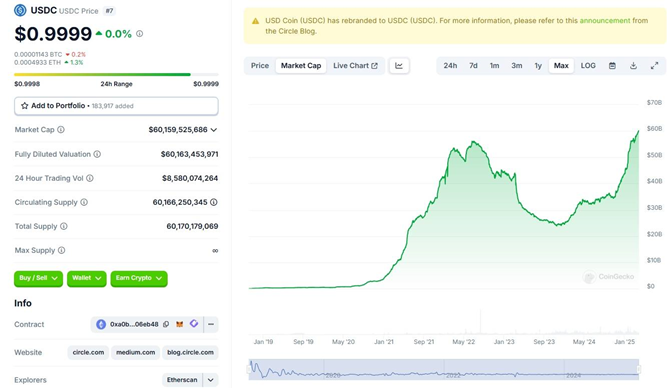Viewport: 667px width, 388px height.
Task: Select the 7d time range
Action: pyautogui.click(x=473, y=66)
